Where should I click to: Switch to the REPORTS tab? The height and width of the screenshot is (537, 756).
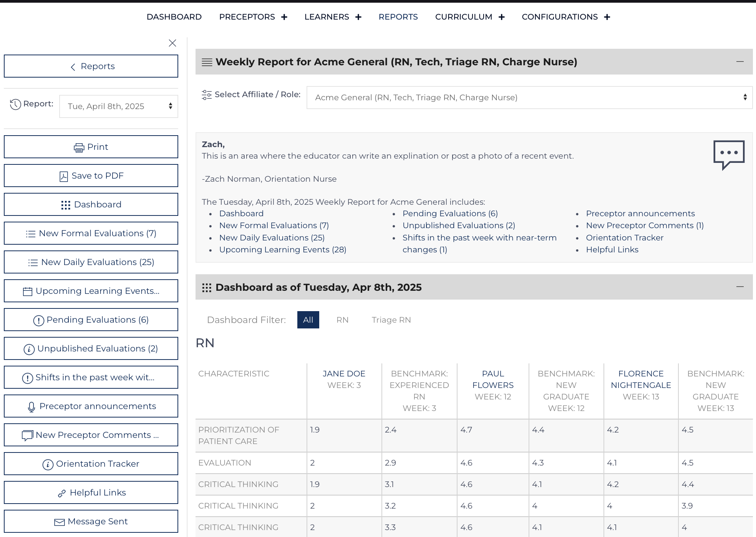[398, 17]
